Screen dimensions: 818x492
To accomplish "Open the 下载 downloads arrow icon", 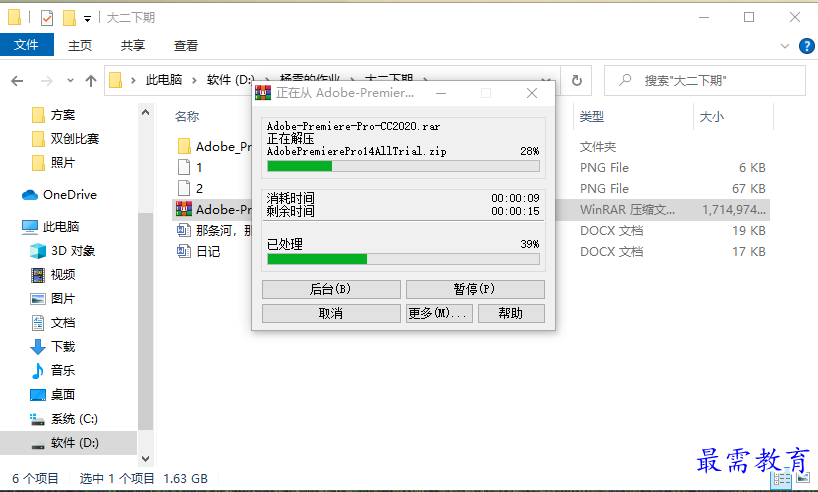I will [x=38, y=347].
